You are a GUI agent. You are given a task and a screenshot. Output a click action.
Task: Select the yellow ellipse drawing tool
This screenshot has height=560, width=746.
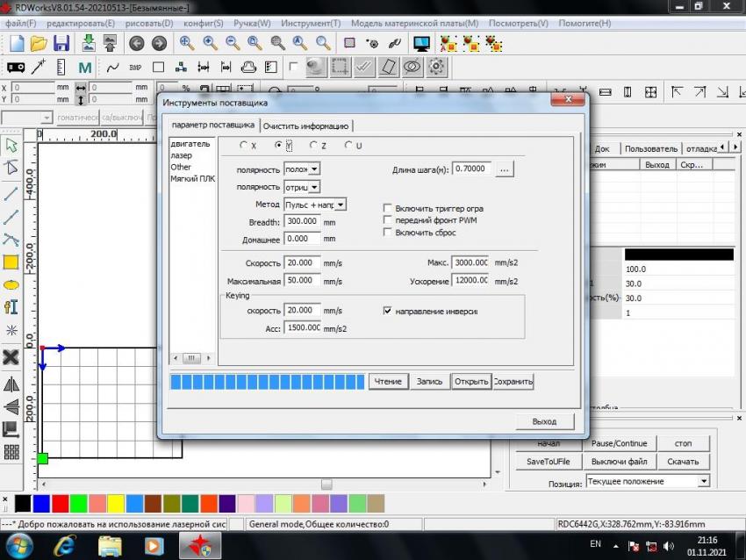11,284
